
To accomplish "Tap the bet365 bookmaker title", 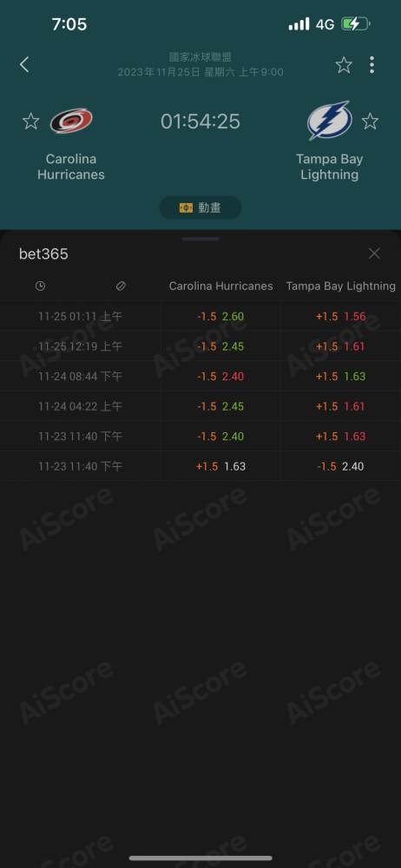I will tap(43, 253).
